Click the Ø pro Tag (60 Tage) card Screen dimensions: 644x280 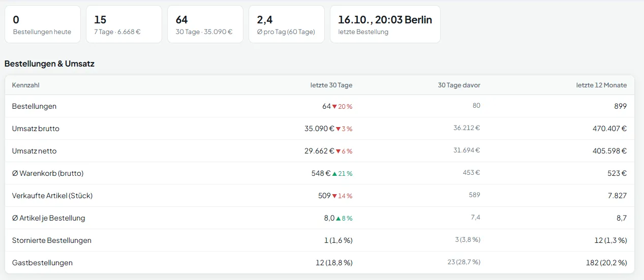pos(287,24)
